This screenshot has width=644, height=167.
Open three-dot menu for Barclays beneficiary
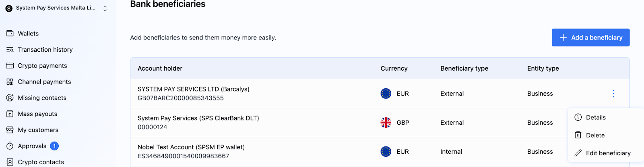point(613,94)
